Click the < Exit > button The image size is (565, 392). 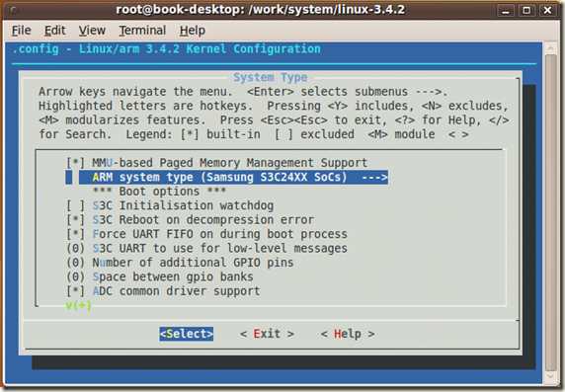tap(267, 334)
